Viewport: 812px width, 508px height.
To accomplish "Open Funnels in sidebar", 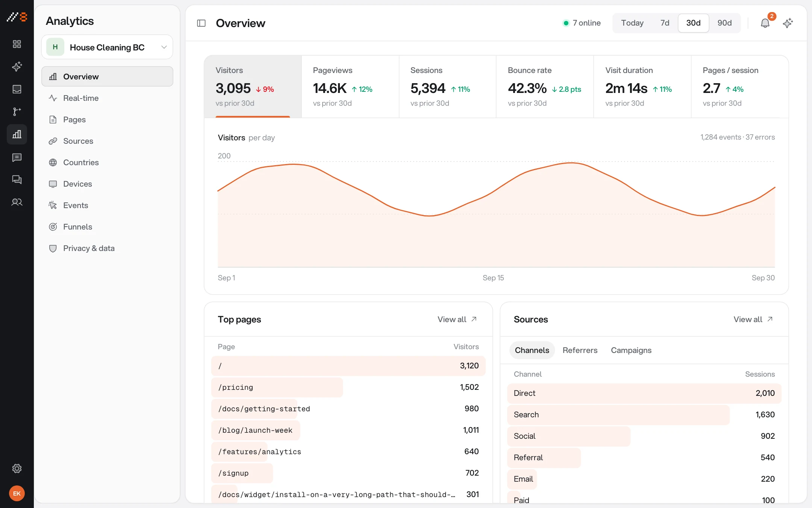I will point(107,227).
